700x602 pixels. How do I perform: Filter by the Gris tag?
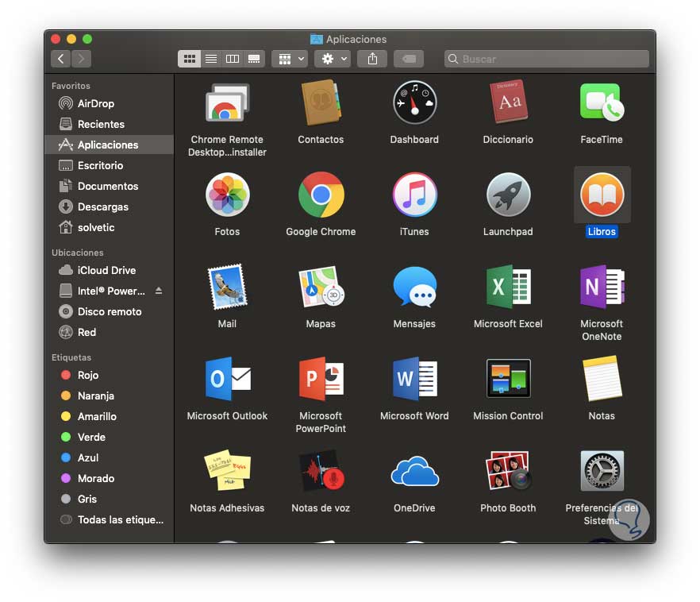click(109, 499)
